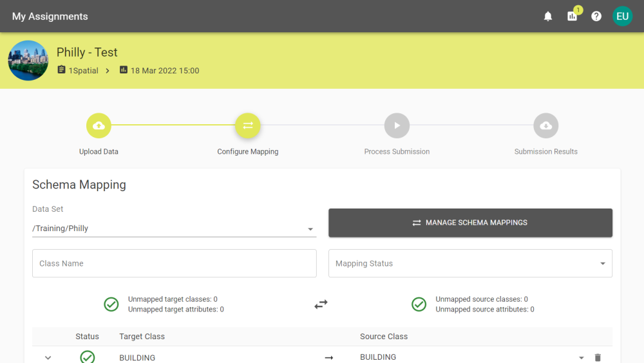
Task: Click the BUILDING row status check icon
Action: tap(88, 357)
